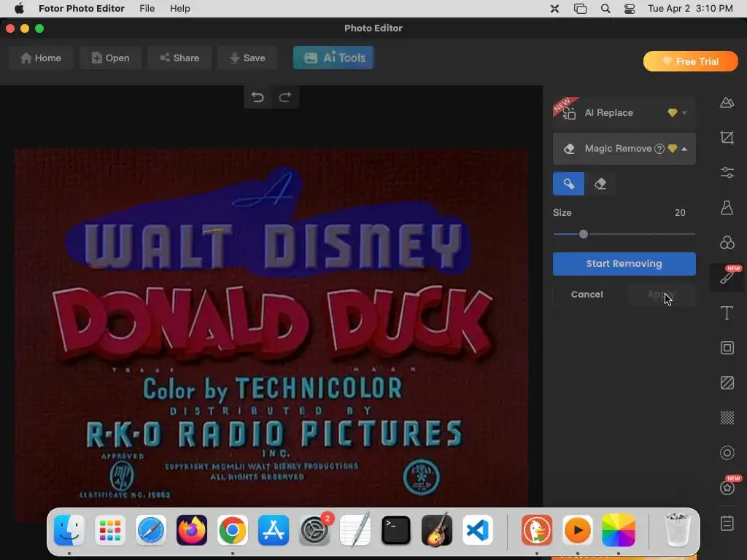Image resolution: width=747 pixels, height=560 pixels.
Task: Click the redo arrow above the canvas
Action: coord(285,97)
